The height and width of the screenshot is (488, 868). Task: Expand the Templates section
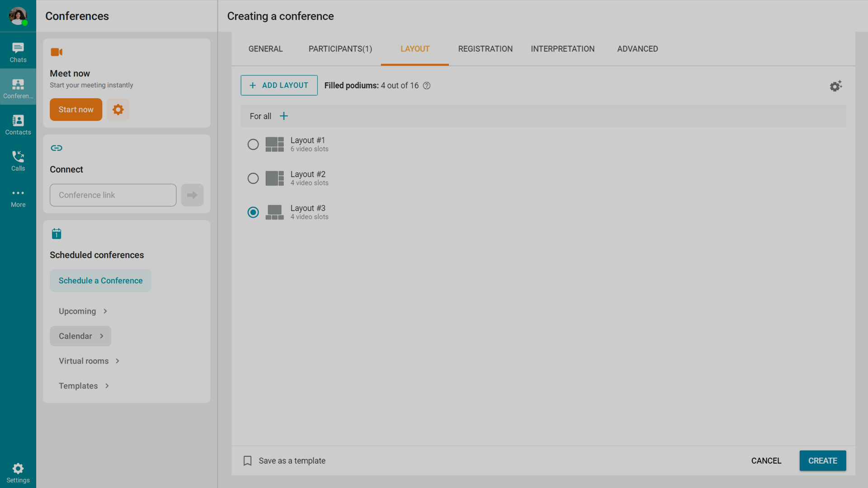pyautogui.click(x=84, y=386)
